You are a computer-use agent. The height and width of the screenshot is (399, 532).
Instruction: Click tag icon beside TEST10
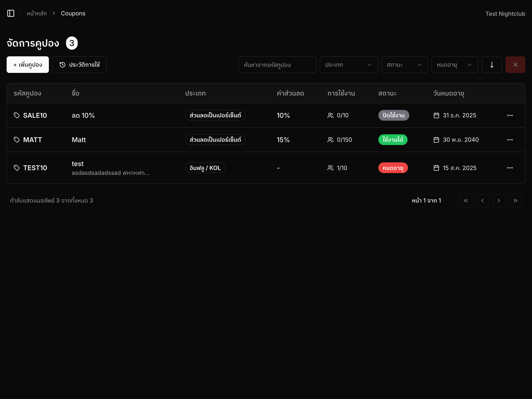pos(17,168)
